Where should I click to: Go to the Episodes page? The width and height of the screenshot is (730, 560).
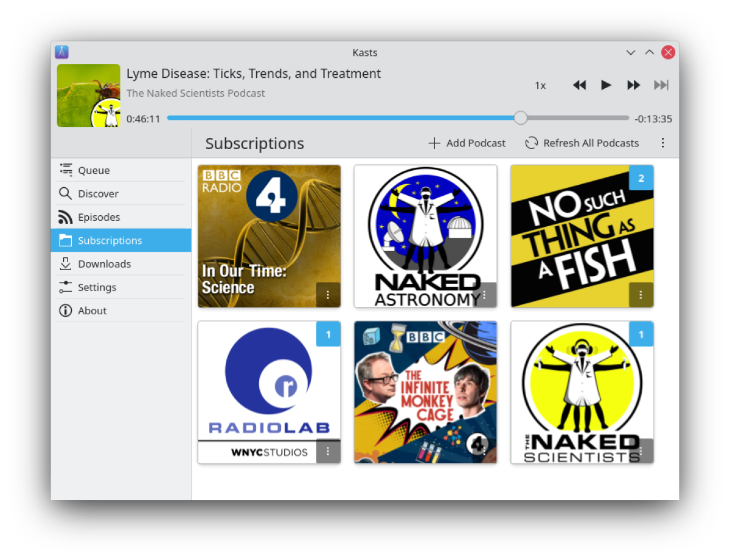tap(121, 217)
